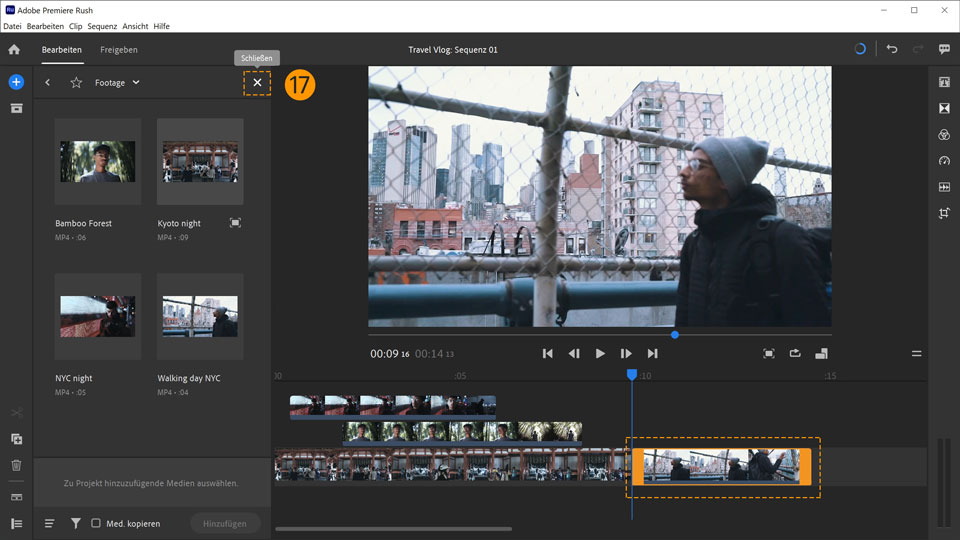Switch to the Bearbeiten tab
This screenshot has width=960, height=540.
click(x=62, y=50)
